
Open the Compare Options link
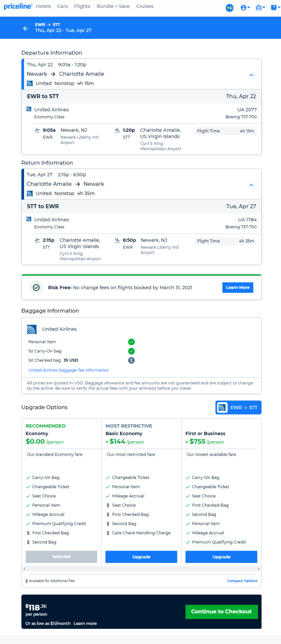242,581
